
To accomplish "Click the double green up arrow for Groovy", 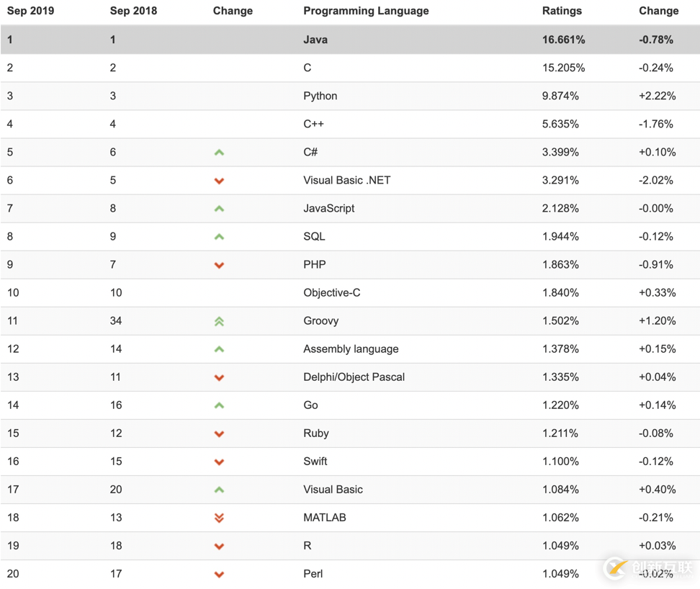I will pos(219,321).
